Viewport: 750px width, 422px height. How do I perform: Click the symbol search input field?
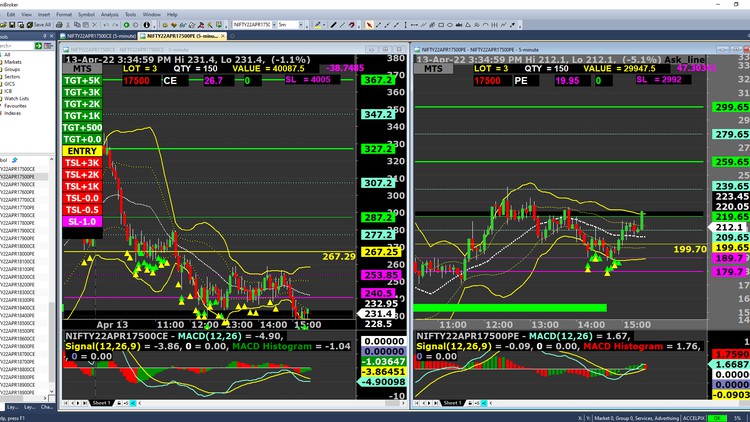(x=17, y=45)
